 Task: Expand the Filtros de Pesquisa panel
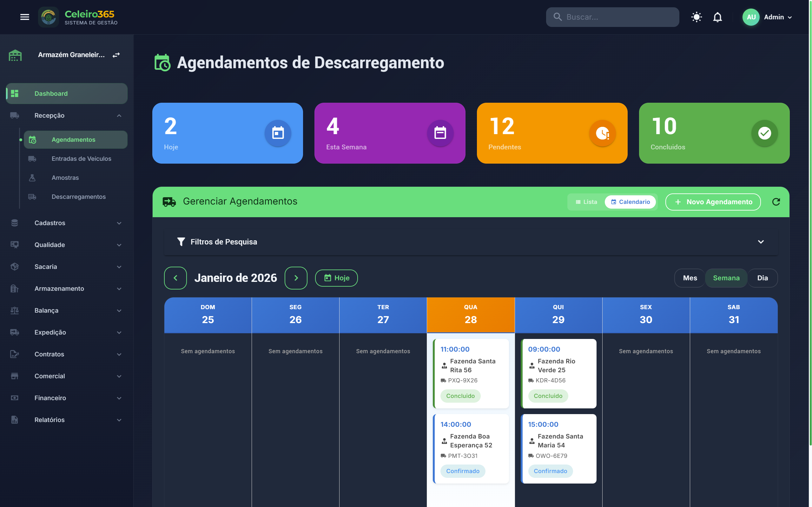click(760, 242)
